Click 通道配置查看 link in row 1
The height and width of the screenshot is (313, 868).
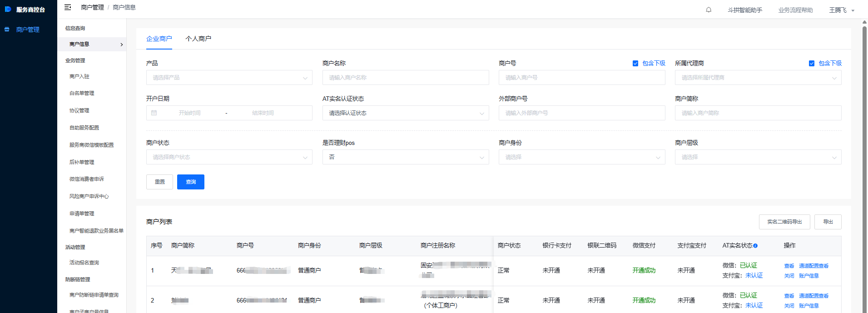point(813,266)
